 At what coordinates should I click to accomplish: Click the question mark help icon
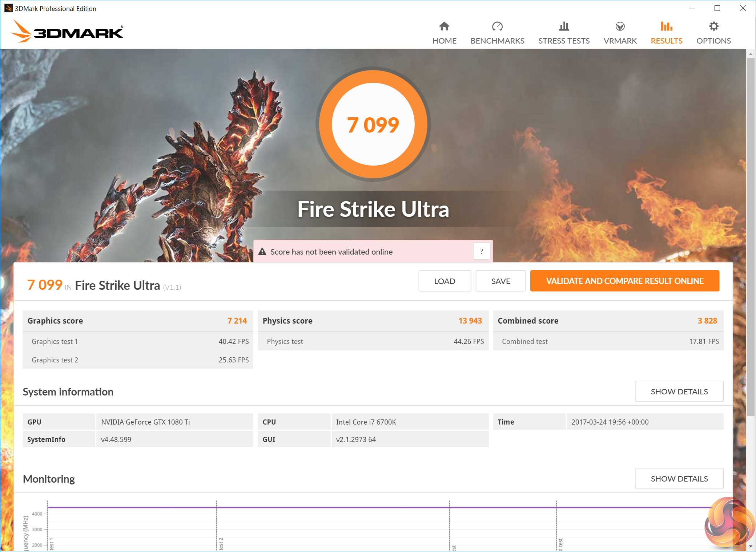tap(482, 251)
